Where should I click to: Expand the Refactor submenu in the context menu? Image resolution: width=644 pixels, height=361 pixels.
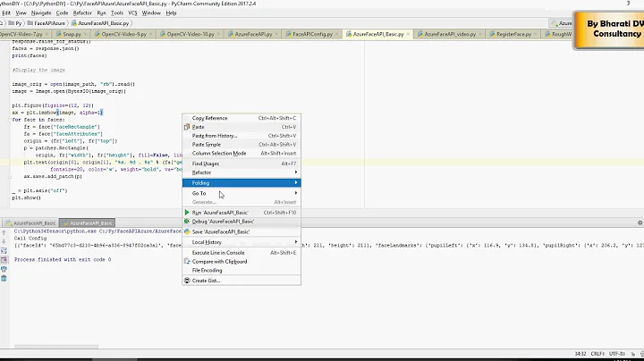(241, 172)
